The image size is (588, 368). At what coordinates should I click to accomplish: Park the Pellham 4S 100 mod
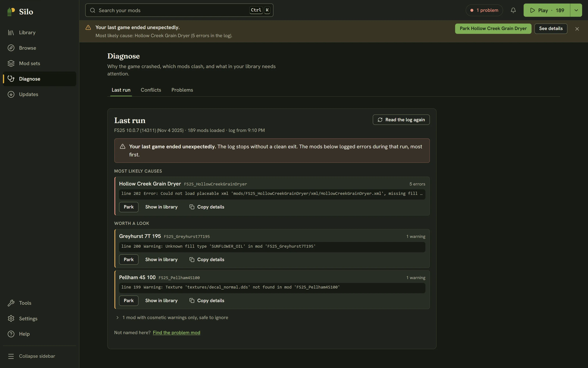coord(129,301)
